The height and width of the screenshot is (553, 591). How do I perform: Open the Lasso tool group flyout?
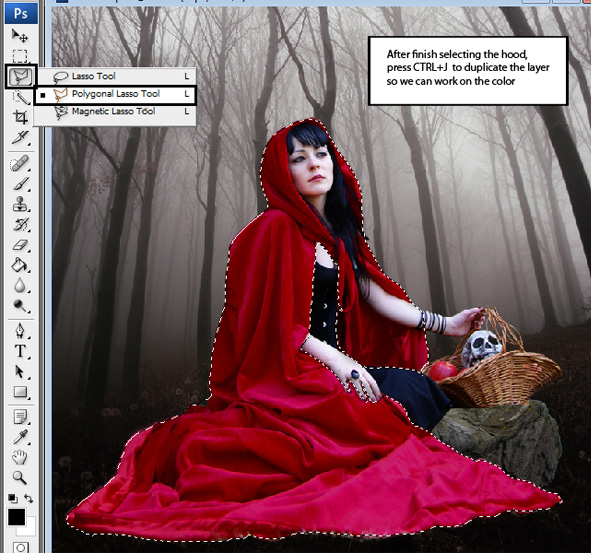click(x=21, y=77)
